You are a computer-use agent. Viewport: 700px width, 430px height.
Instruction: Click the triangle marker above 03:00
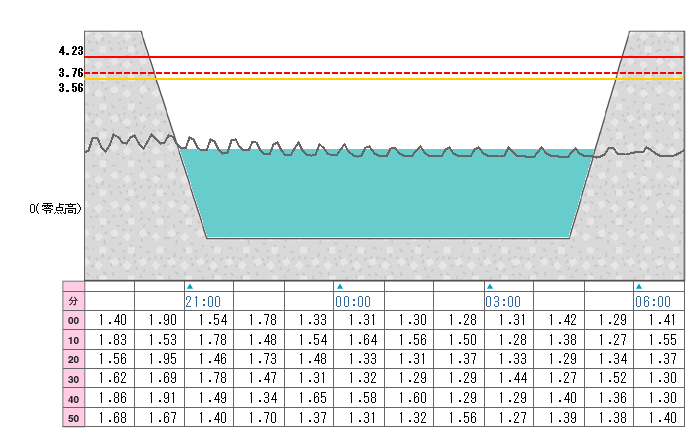pyautogui.click(x=490, y=286)
